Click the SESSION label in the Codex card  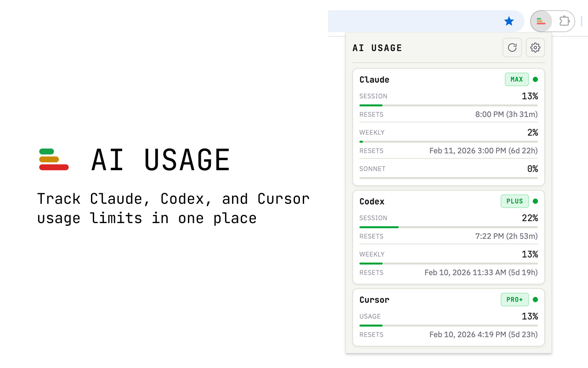373,218
